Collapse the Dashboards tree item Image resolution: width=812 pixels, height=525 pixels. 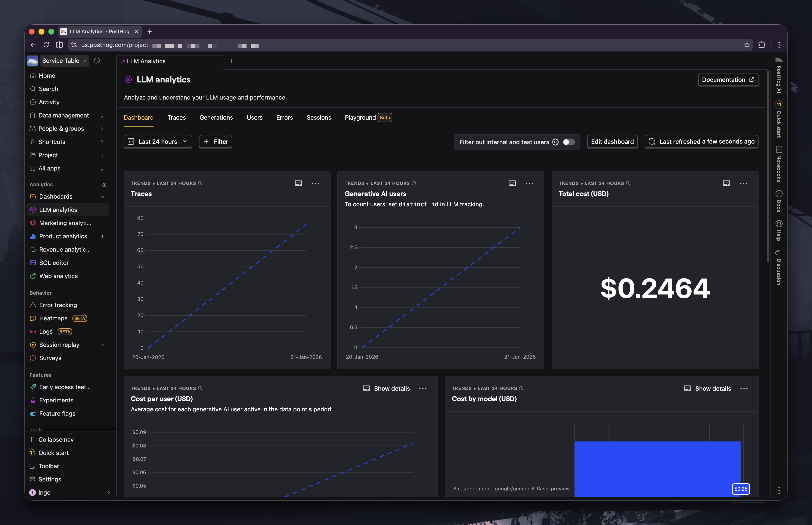coord(102,197)
